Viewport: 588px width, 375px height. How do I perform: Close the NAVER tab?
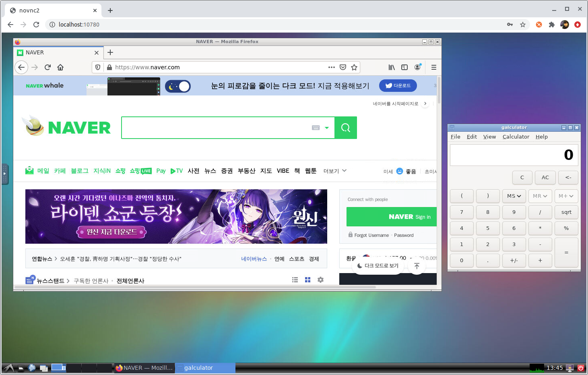coord(97,53)
